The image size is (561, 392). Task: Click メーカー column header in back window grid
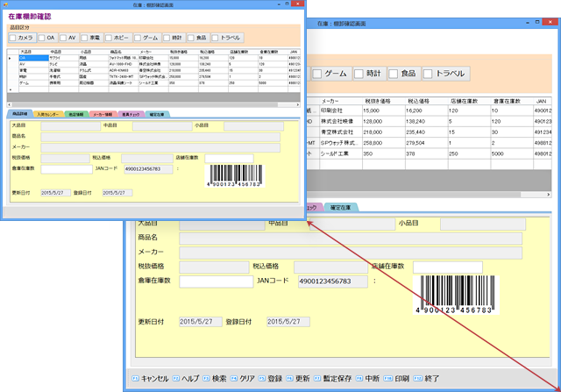pyautogui.click(x=341, y=102)
